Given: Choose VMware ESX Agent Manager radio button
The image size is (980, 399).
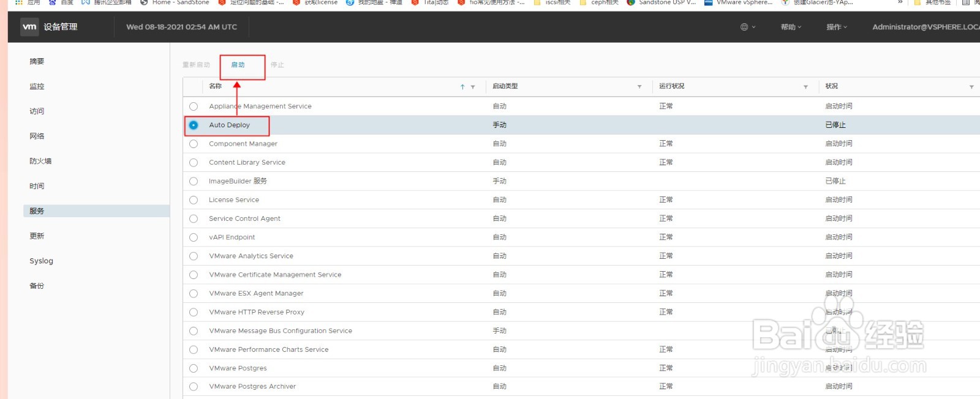Looking at the screenshot, I should click(194, 294).
